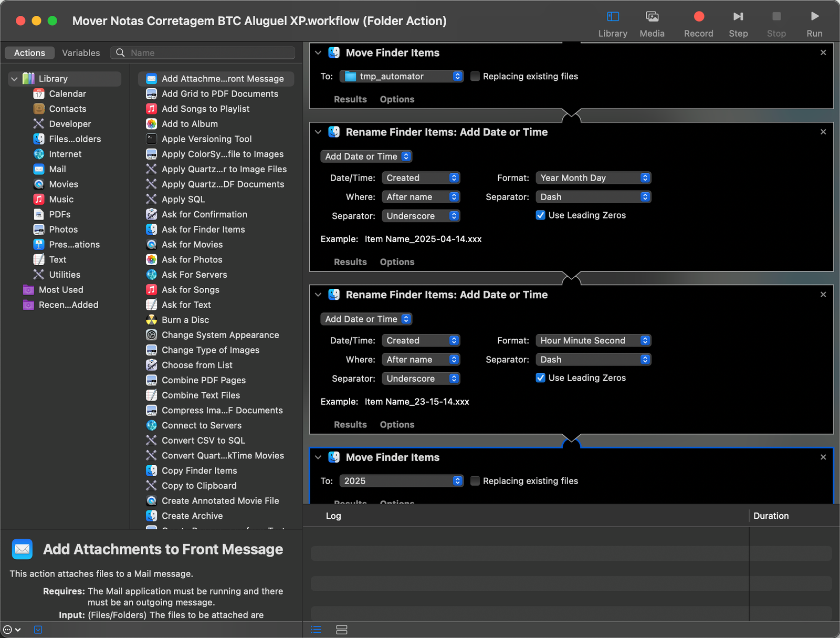
Task: Open the Media browser icon
Action: (x=652, y=24)
